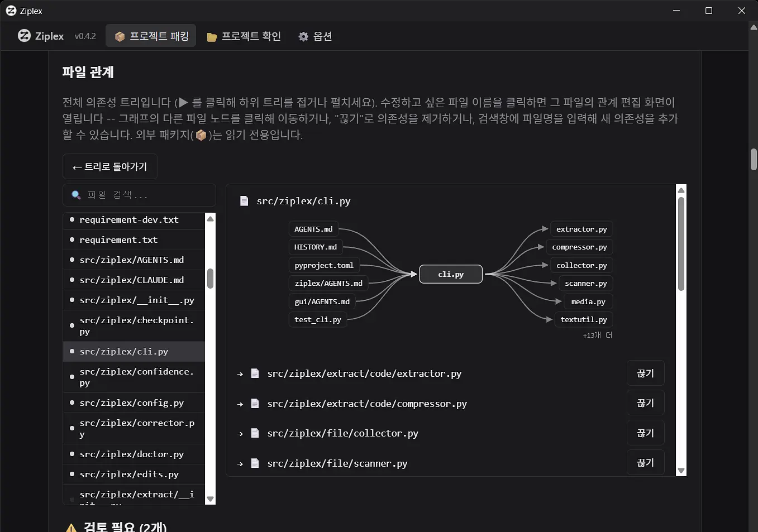758x532 pixels.
Task: Click 끊기 for extract/code/extractor.py
Action: (x=645, y=373)
